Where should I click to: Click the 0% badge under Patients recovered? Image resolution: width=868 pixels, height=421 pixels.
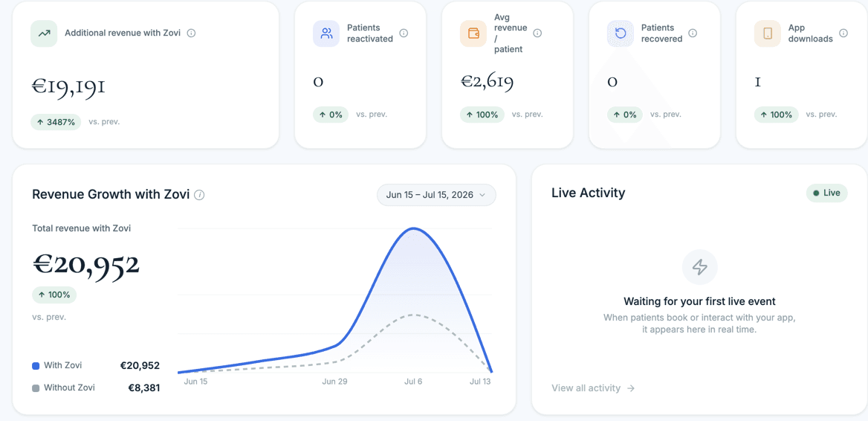[x=626, y=115]
